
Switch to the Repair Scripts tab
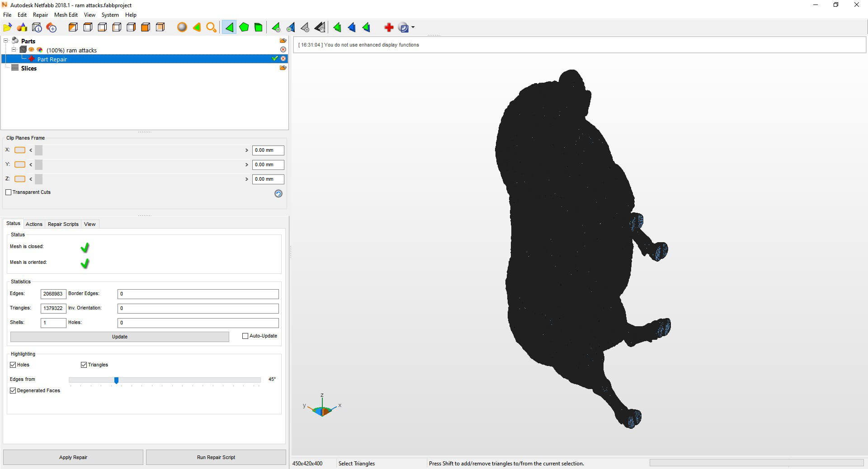coord(63,224)
